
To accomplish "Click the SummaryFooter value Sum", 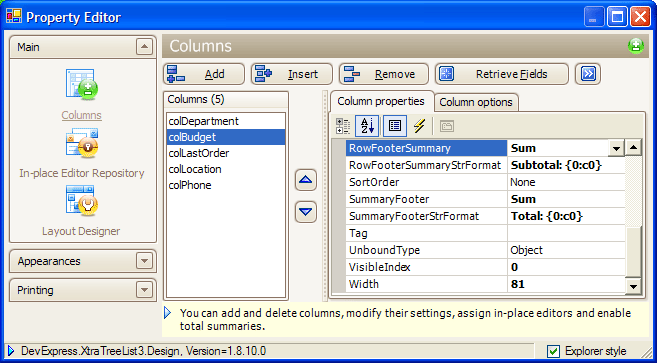I will pyautogui.click(x=566, y=199).
